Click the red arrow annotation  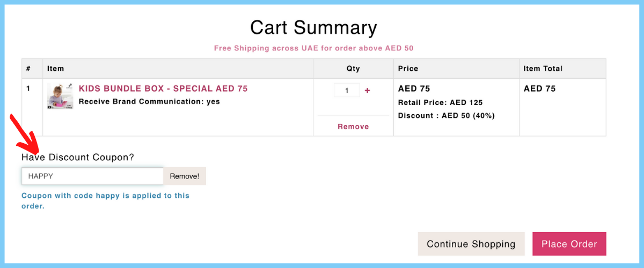point(25,133)
